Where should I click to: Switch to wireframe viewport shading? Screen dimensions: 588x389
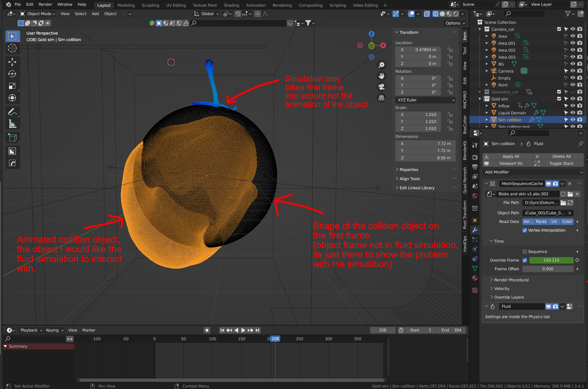[x=435, y=14]
